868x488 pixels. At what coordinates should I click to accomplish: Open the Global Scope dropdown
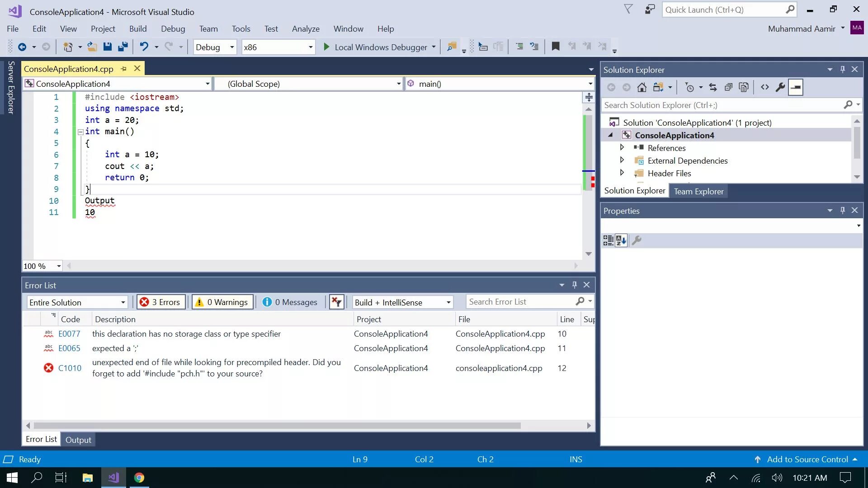(x=309, y=84)
